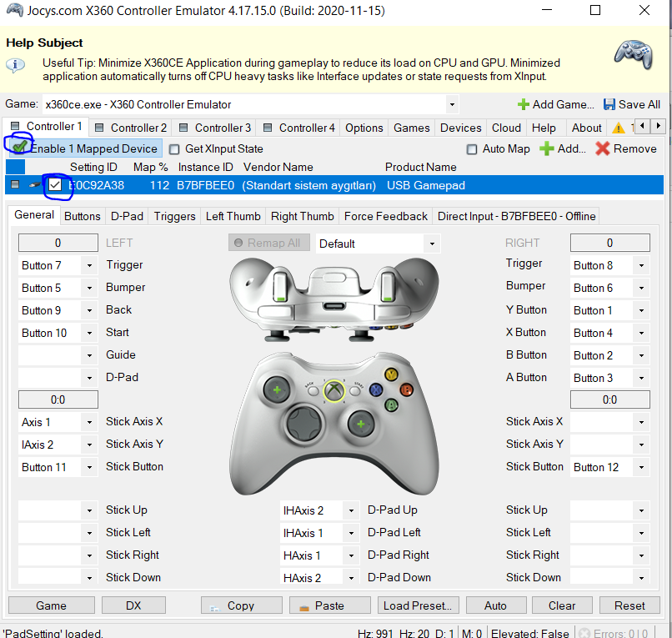The image size is (672, 638).
Task: Click the USB connector icon in device row
Action: click(34, 185)
